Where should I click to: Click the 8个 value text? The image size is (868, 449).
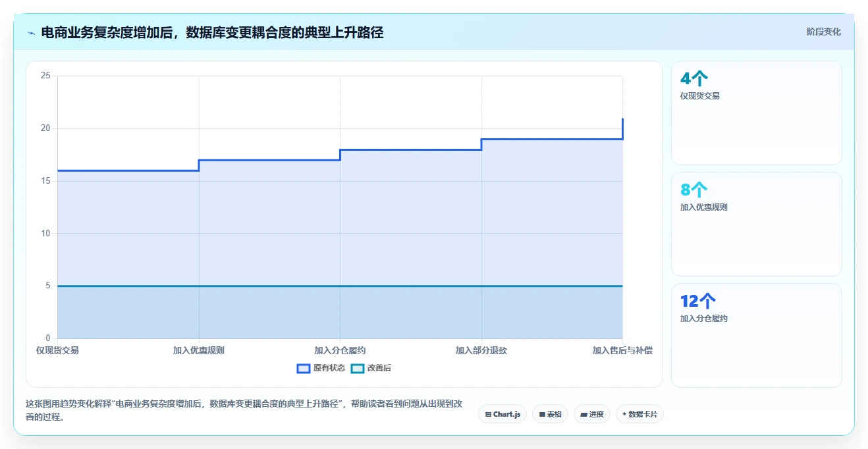pyautogui.click(x=694, y=190)
